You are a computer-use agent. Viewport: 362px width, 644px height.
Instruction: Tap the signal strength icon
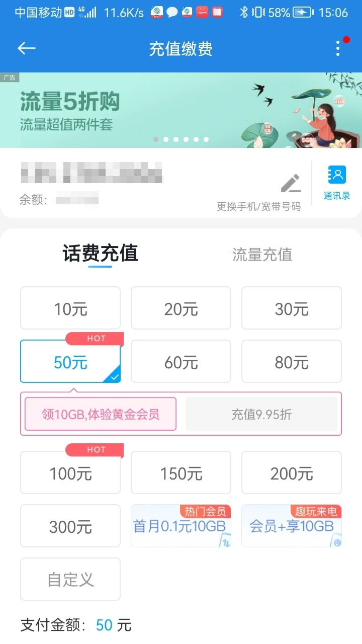point(90,13)
